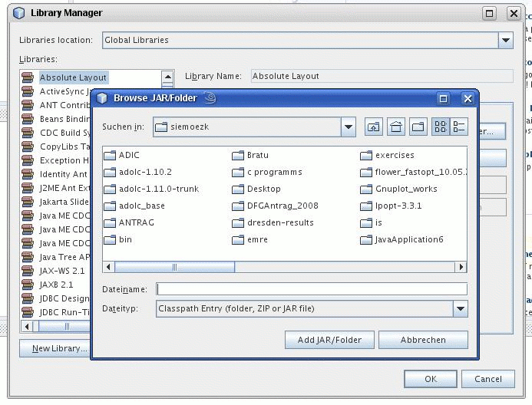Select Beans Binding library
This screenshot has width=532, height=405.
[56, 119]
